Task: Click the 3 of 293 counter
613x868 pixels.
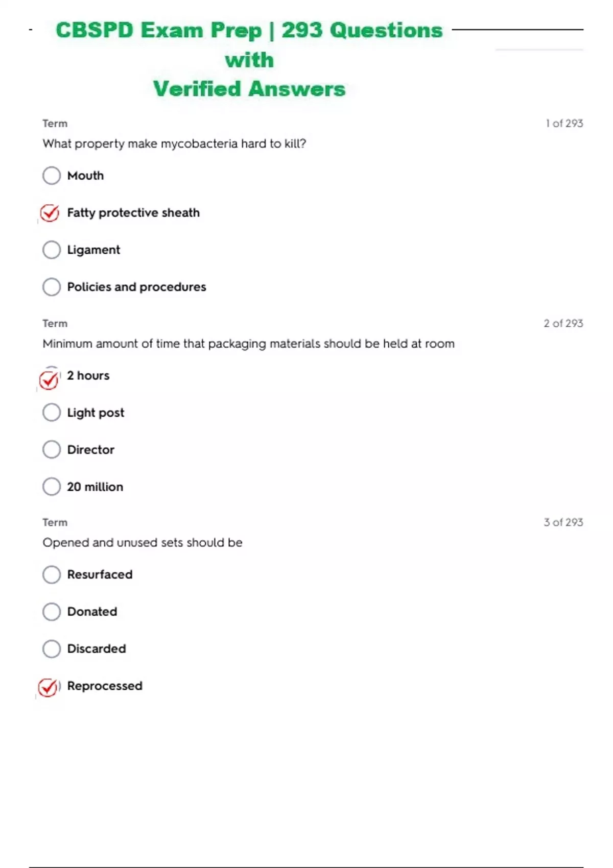Action: (563, 522)
